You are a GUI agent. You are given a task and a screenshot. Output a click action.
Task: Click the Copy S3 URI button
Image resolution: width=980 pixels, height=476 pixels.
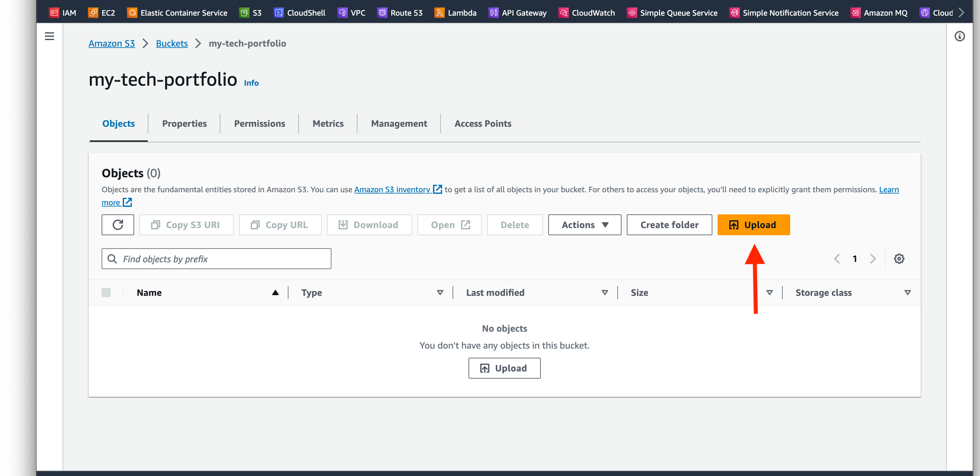tap(187, 225)
